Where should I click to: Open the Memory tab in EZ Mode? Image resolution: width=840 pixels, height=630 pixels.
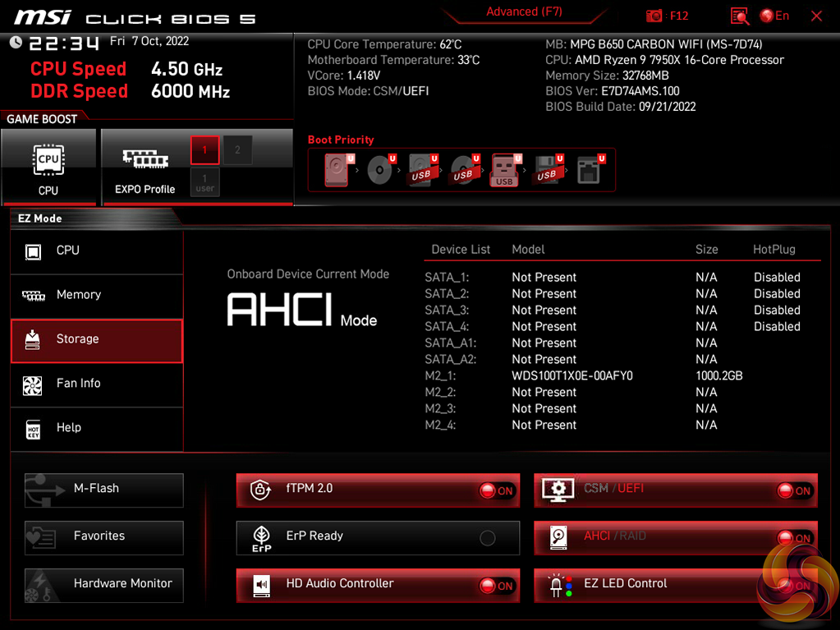97,295
